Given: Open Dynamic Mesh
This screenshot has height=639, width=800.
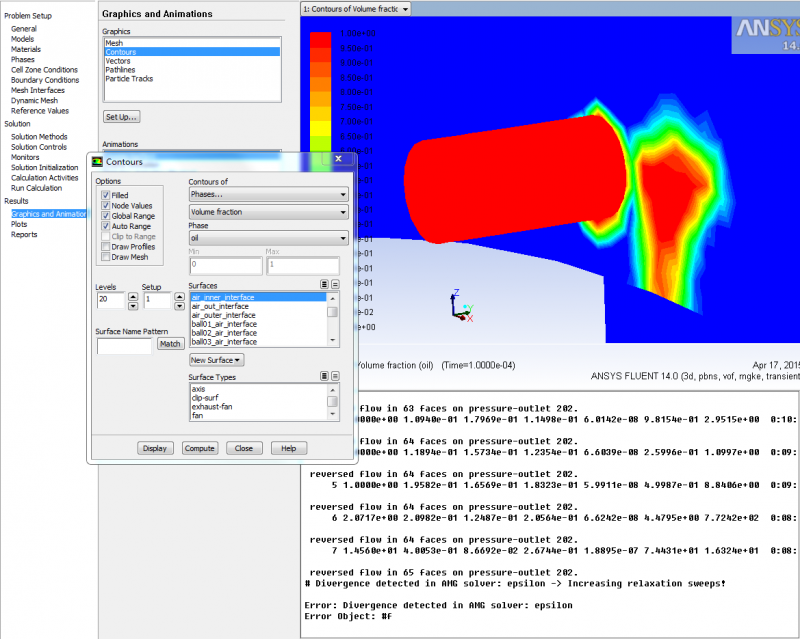Looking at the screenshot, I should click(x=34, y=100).
